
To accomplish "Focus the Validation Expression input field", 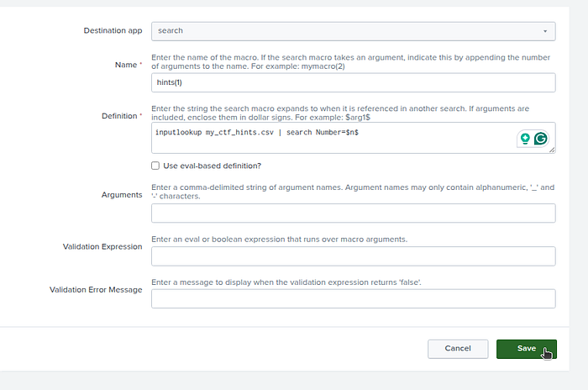I will click(354, 256).
